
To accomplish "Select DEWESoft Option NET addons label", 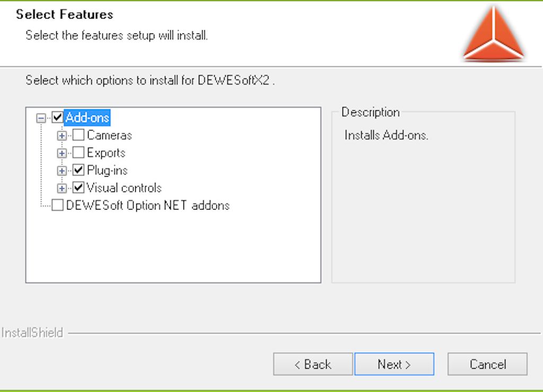I will 148,205.
